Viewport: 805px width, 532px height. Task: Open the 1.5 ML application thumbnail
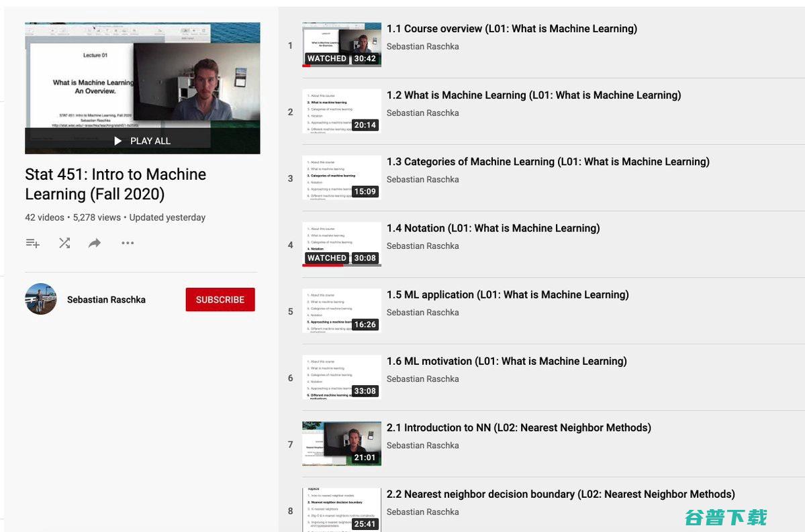[341, 310]
